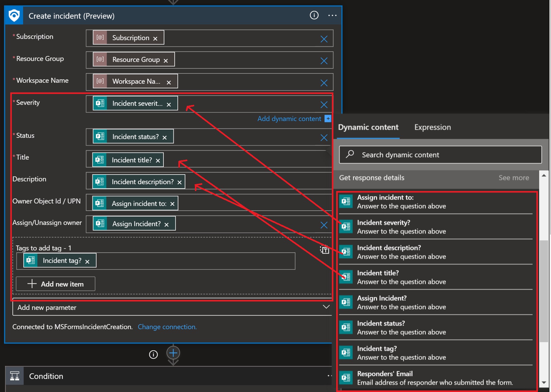Remove the Incident title? token
The height and width of the screenshot is (392, 551).
158,161
